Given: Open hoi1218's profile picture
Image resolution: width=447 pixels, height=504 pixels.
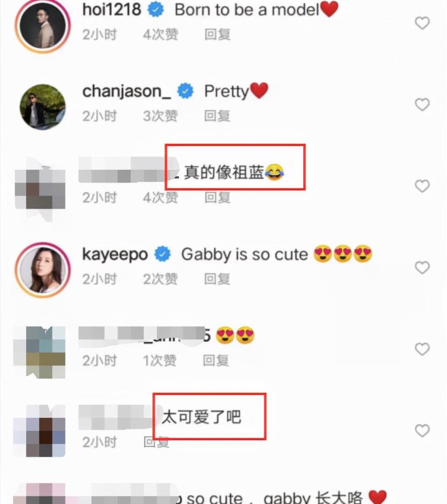Looking at the screenshot, I should click(x=42, y=26).
